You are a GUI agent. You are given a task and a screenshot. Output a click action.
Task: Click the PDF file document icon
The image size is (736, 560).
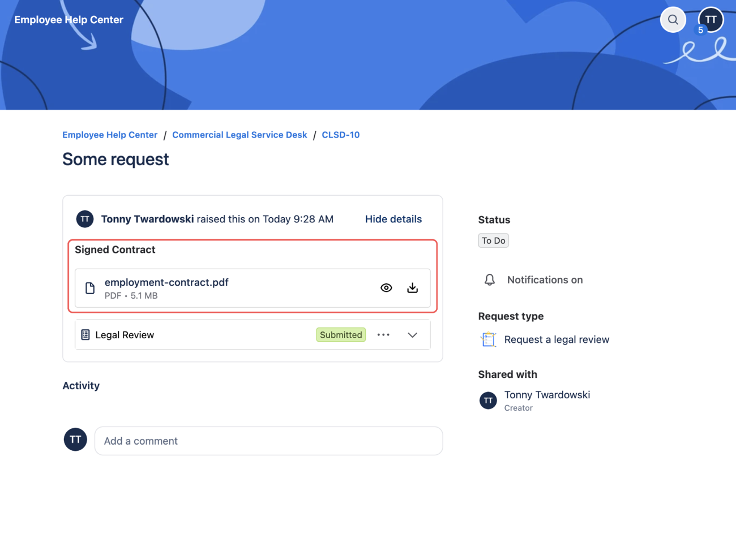click(90, 288)
